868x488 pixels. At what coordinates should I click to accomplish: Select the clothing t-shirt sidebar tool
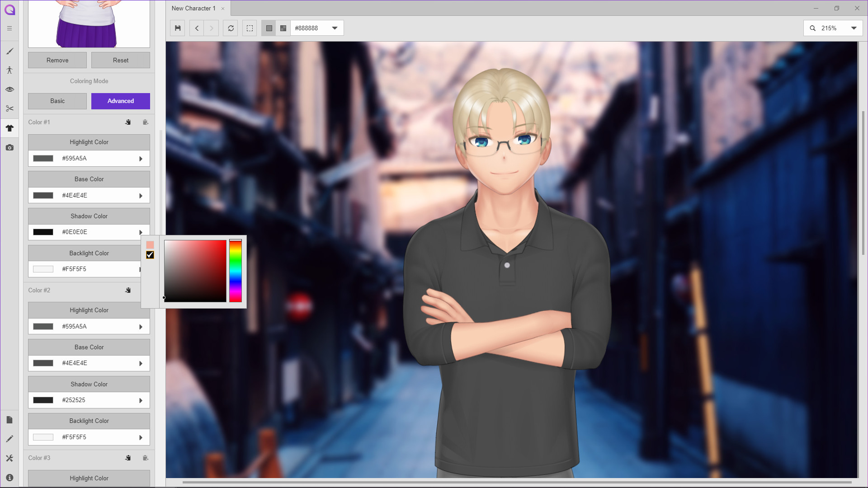(x=9, y=128)
